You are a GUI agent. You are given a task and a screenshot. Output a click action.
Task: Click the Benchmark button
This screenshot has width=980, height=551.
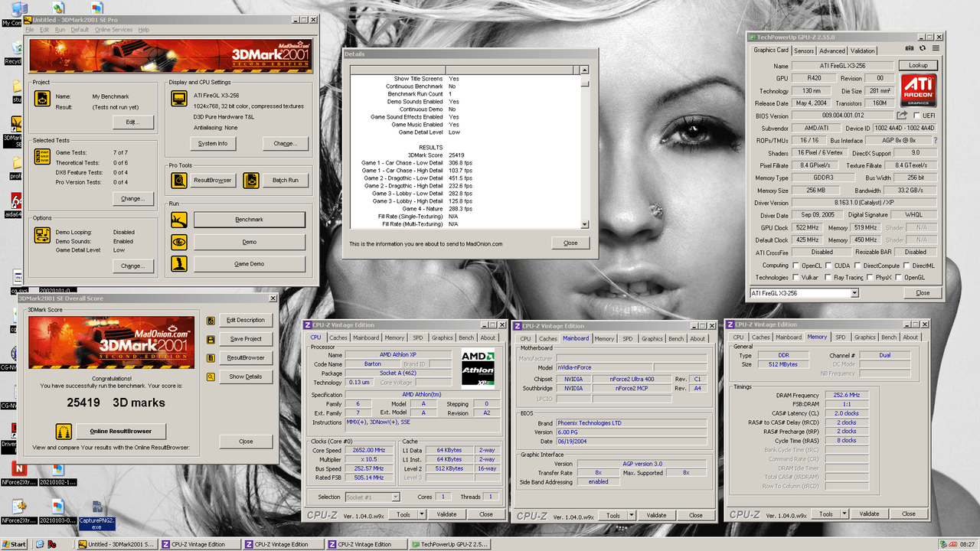[x=249, y=220]
